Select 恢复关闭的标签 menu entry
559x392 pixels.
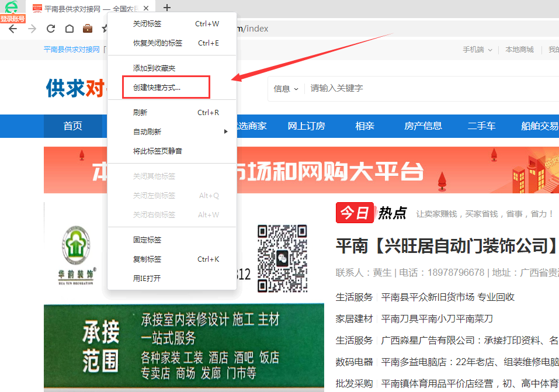(x=157, y=43)
